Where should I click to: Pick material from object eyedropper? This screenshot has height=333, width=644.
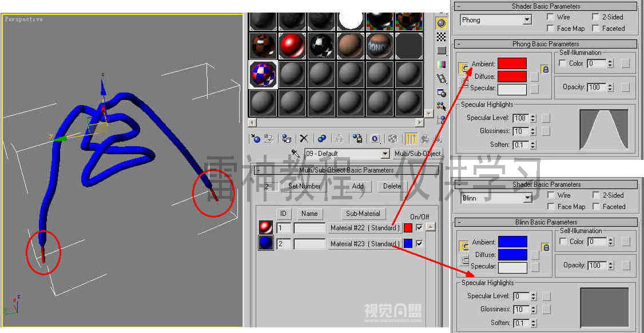(296, 154)
